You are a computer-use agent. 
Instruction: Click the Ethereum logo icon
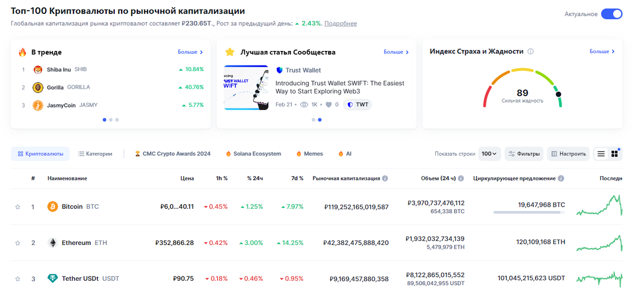click(x=53, y=243)
